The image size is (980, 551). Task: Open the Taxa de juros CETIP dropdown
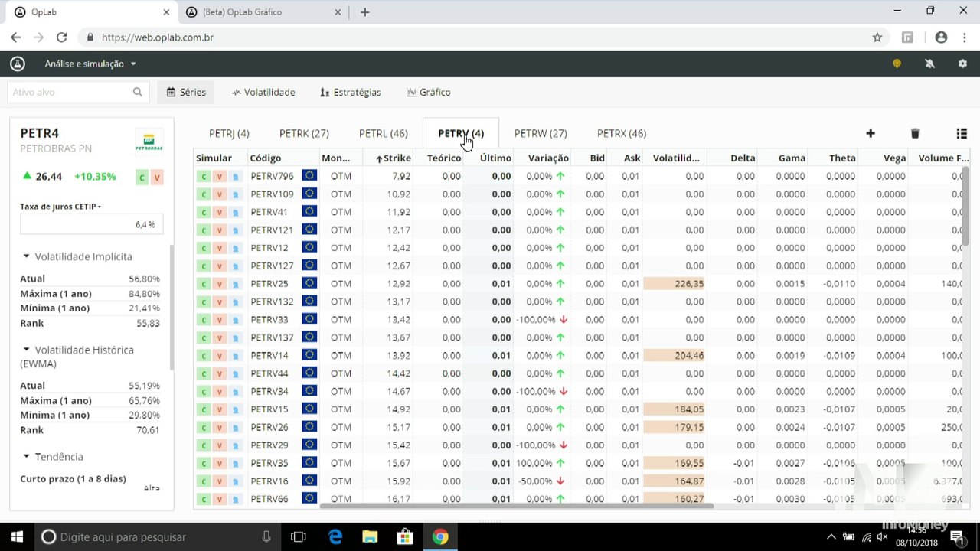point(60,207)
